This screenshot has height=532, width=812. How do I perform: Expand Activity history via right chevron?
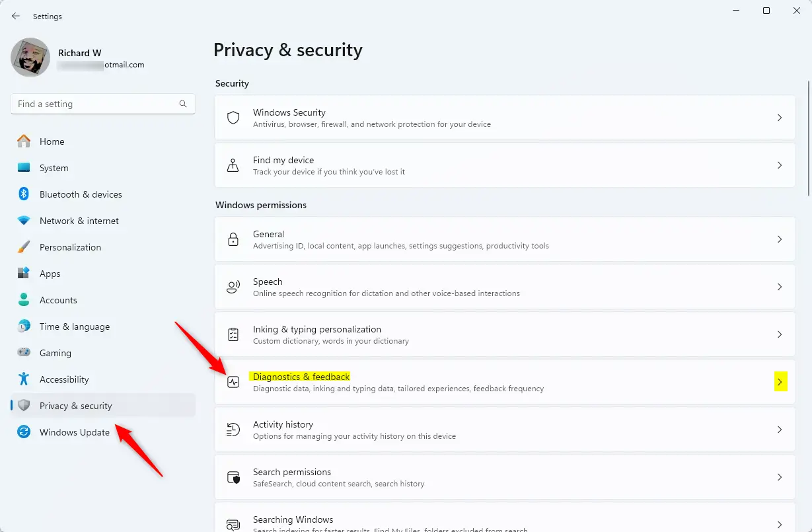click(780, 430)
